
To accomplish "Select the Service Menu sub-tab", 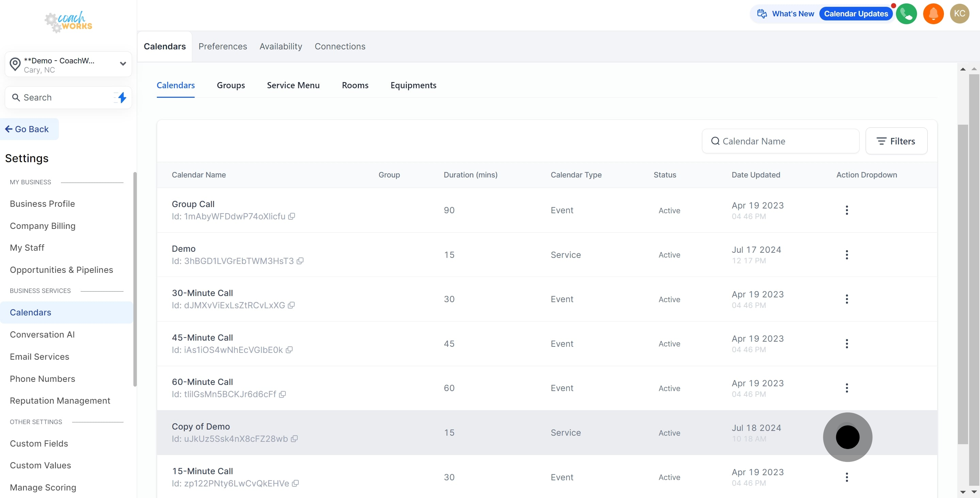I will pos(293,85).
